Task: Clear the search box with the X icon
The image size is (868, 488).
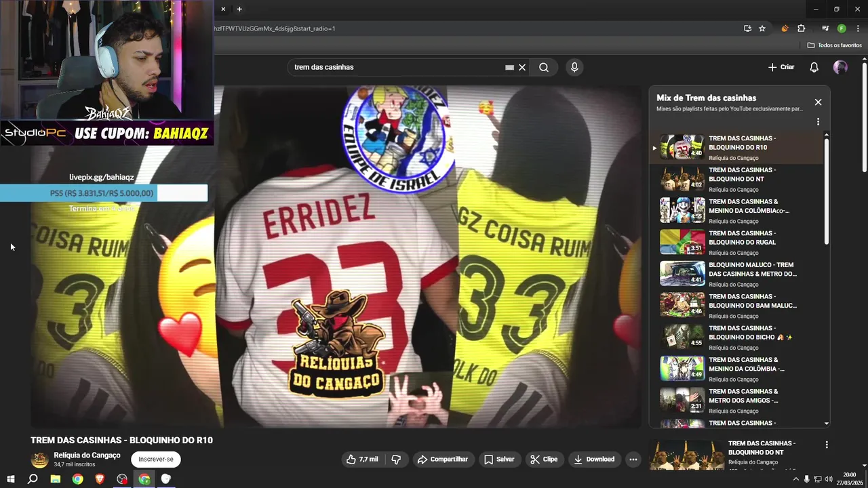Action: coord(522,67)
